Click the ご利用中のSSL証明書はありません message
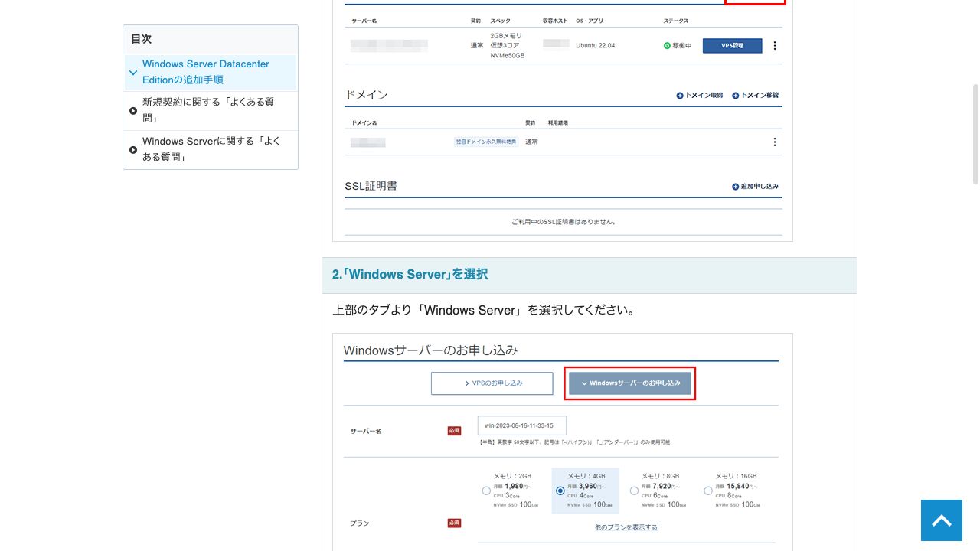The image size is (980, 551). click(563, 222)
